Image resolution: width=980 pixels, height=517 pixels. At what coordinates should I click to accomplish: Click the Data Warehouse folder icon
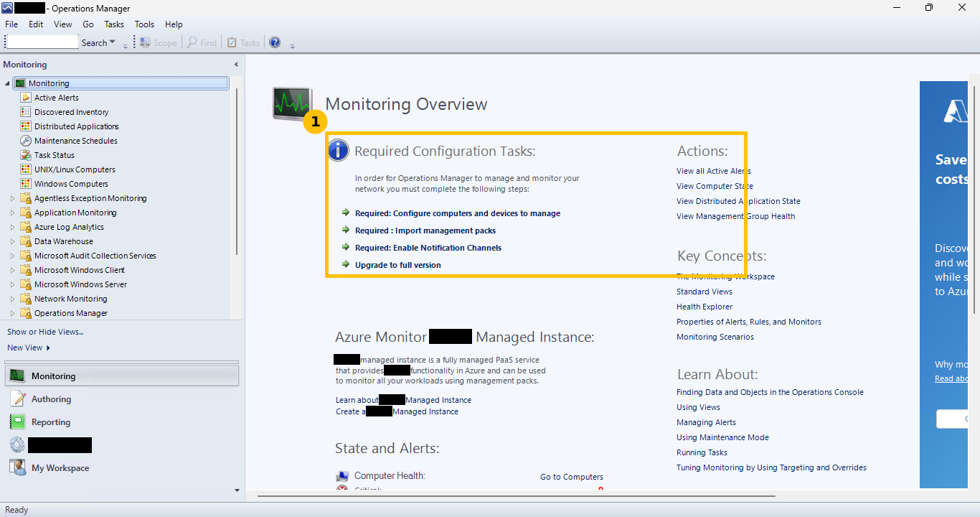tap(26, 241)
